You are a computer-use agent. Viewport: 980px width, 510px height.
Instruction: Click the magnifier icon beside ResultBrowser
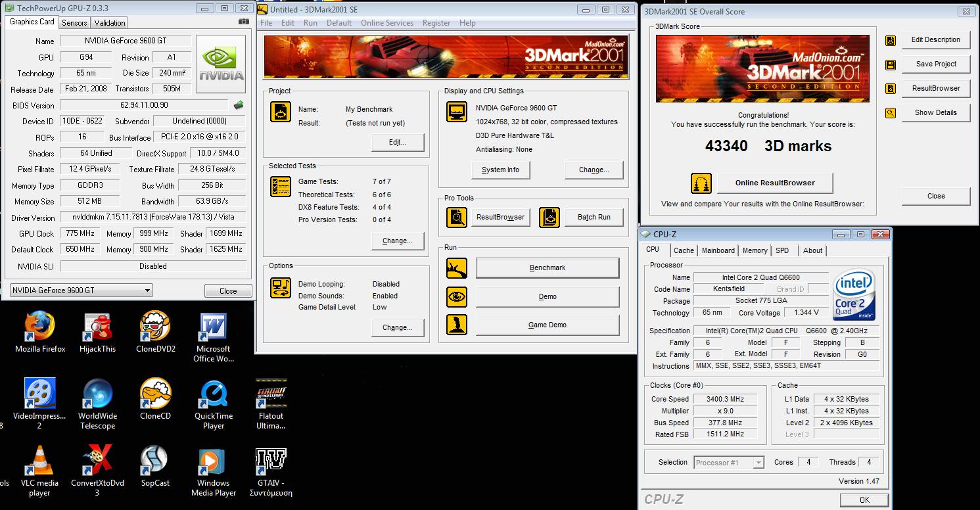point(456,217)
